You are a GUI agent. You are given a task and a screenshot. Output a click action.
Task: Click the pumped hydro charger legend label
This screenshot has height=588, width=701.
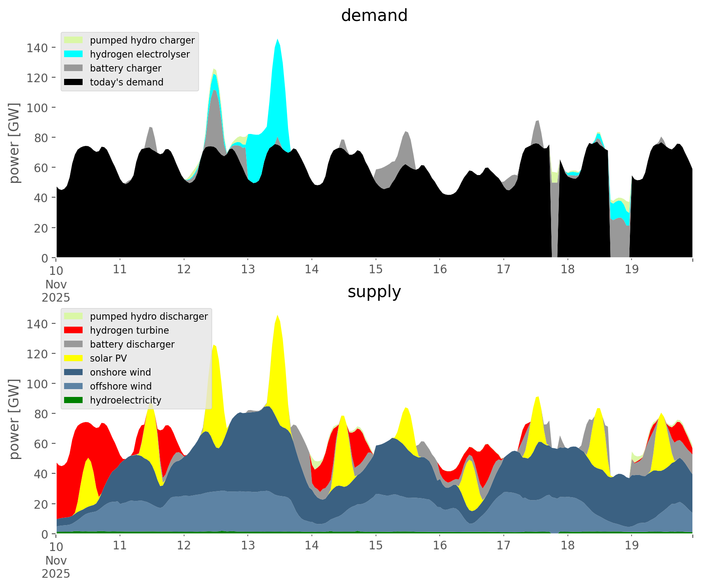[142, 40]
